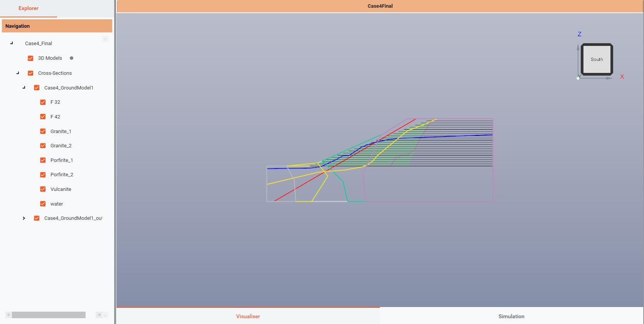The width and height of the screenshot is (644, 324).
Task: Select the 3D Models tree label
Action: (x=50, y=58)
